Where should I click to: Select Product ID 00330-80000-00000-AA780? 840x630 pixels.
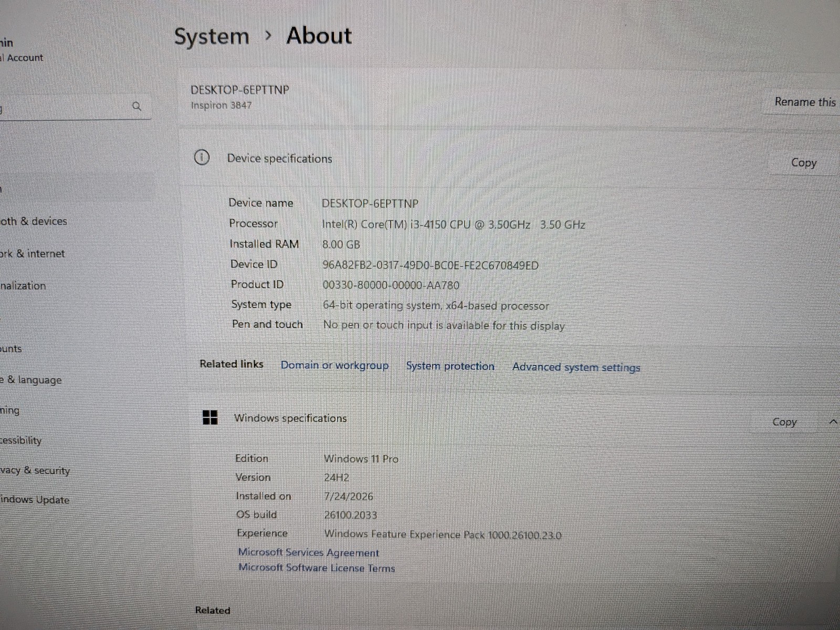[x=391, y=285]
